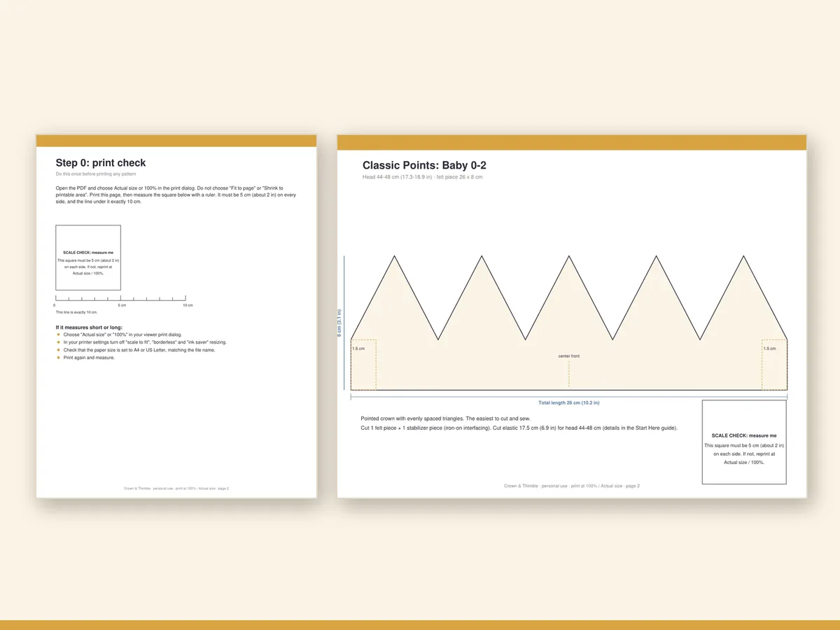Select the "This line is exactly 10 cm." caption
The width and height of the screenshot is (840, 630).
point(77,312)
